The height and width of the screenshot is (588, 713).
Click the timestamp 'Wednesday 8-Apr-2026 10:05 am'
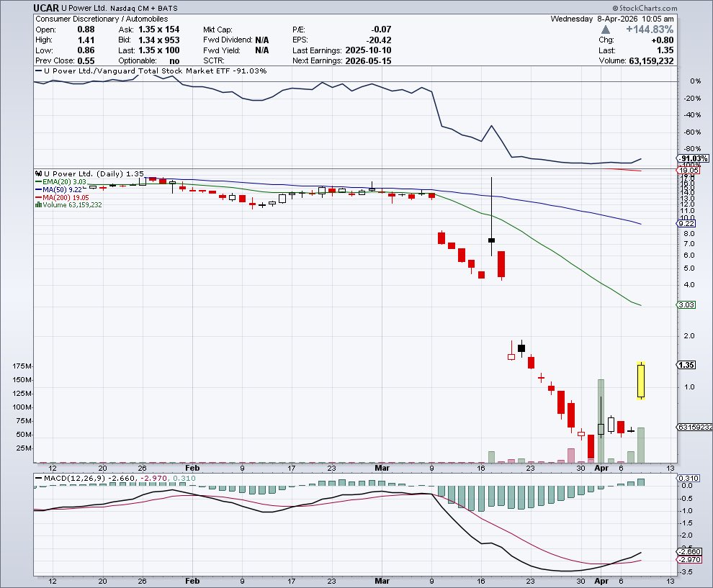[612, 19]
